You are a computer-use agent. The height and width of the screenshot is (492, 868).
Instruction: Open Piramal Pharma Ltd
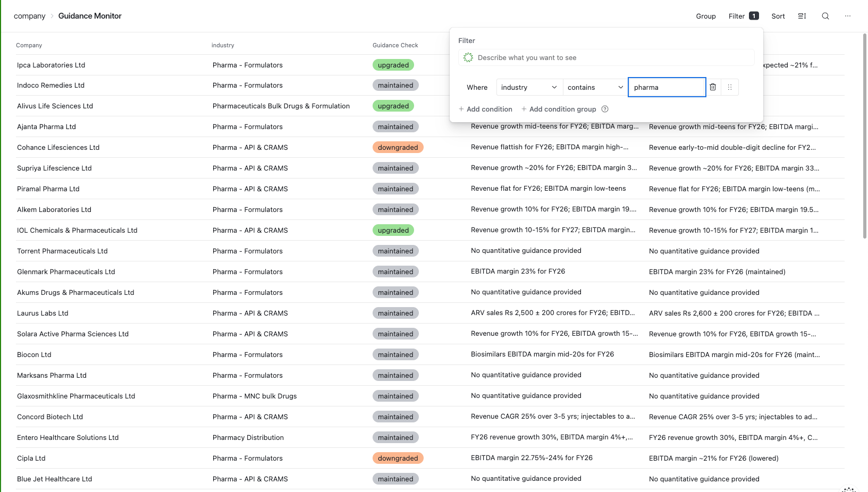(x=48, y=189)
